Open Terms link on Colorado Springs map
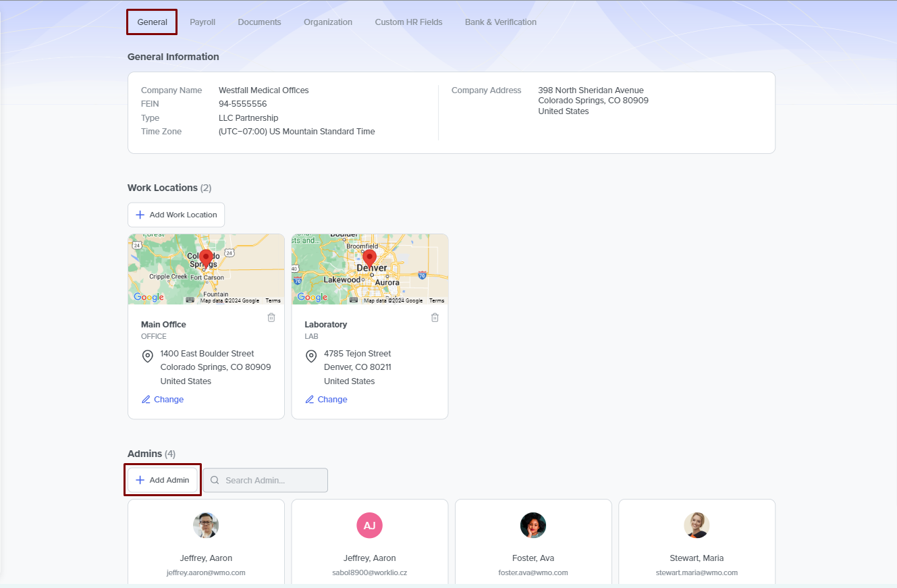897x588 pixels. (273, 300)
